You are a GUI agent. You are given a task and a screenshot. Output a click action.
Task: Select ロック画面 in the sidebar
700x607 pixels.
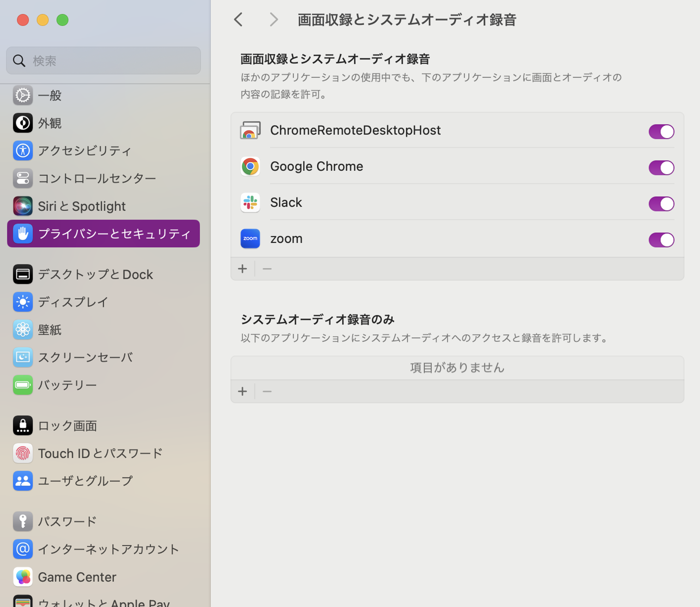click(67, 426)
